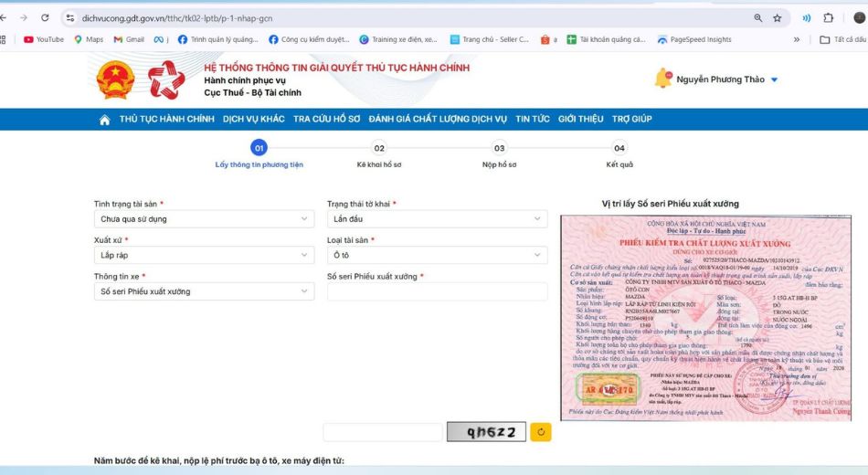Viewport: 868px width, 475px height.
Task: Open Training xe điện bookmark
Action: pos(398,39)
